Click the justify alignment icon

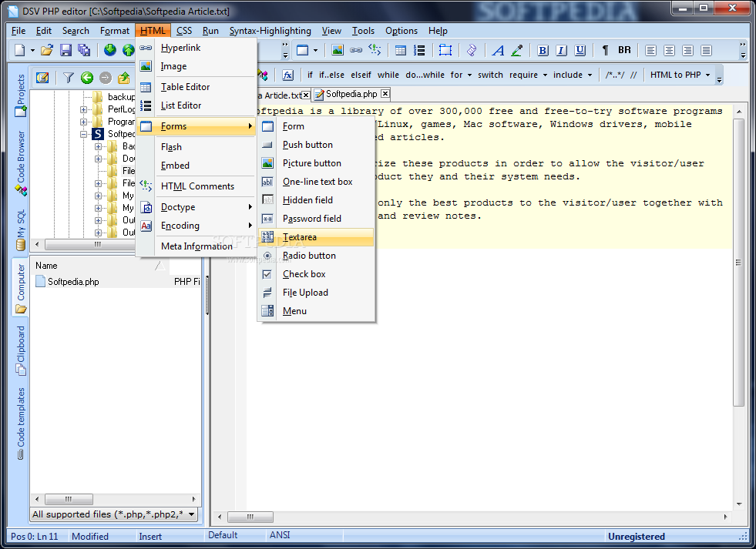pos(707,50)
